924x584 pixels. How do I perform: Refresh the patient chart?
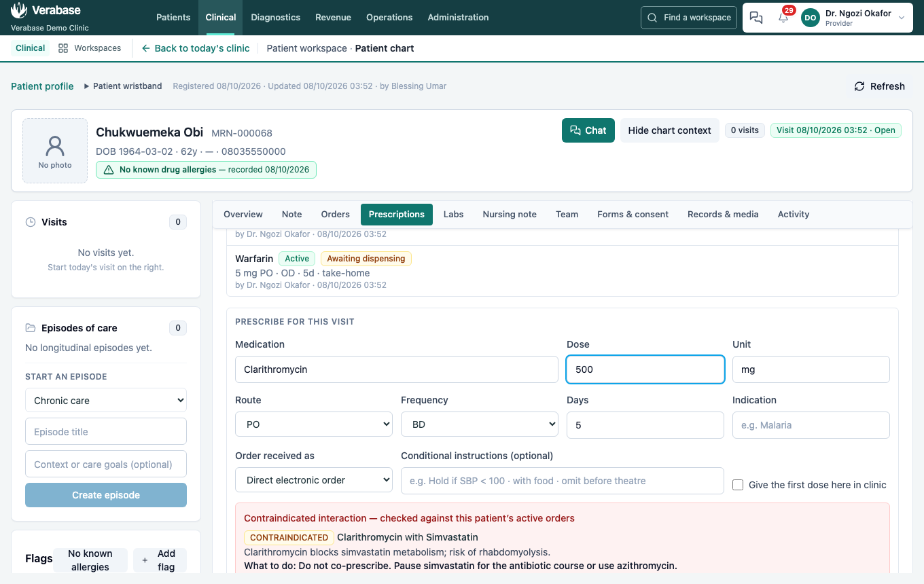click(x=880, y=86)
